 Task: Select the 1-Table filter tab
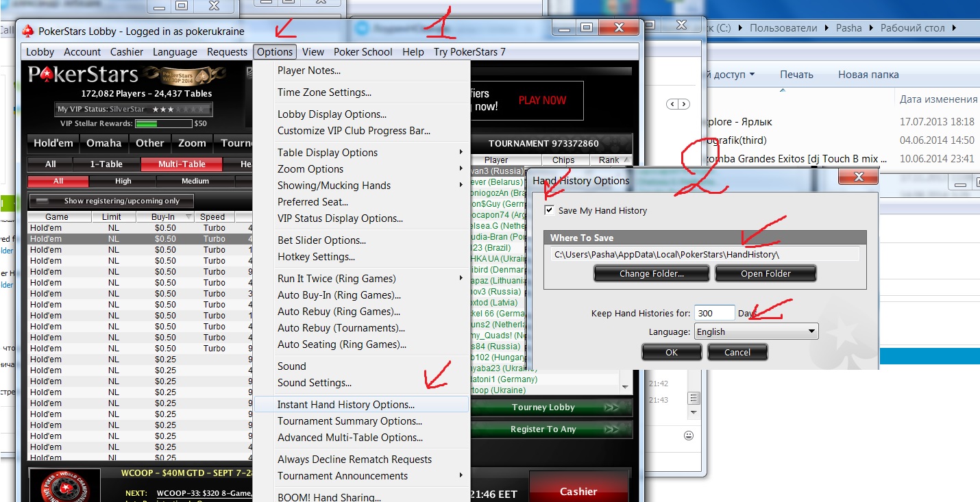106,164
